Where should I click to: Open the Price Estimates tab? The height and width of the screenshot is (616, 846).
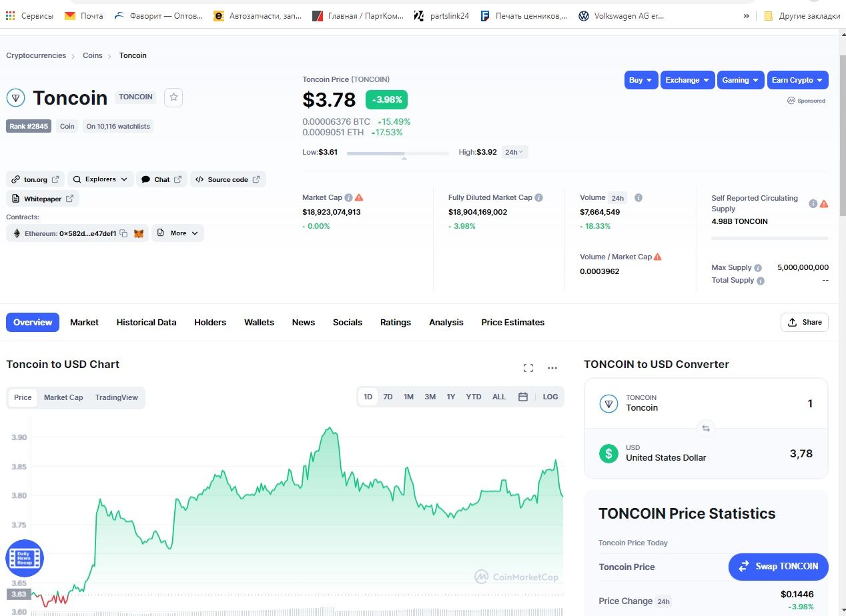coord(513,322)
